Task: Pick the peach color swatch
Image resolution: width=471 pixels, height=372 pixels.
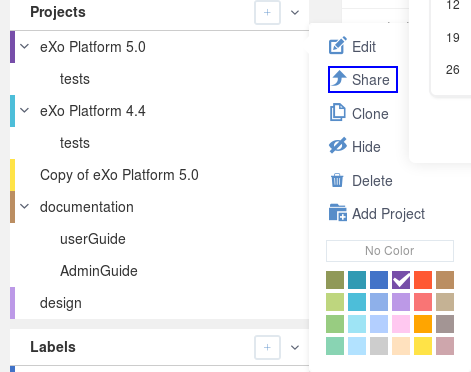Action: tap(401, 346)
